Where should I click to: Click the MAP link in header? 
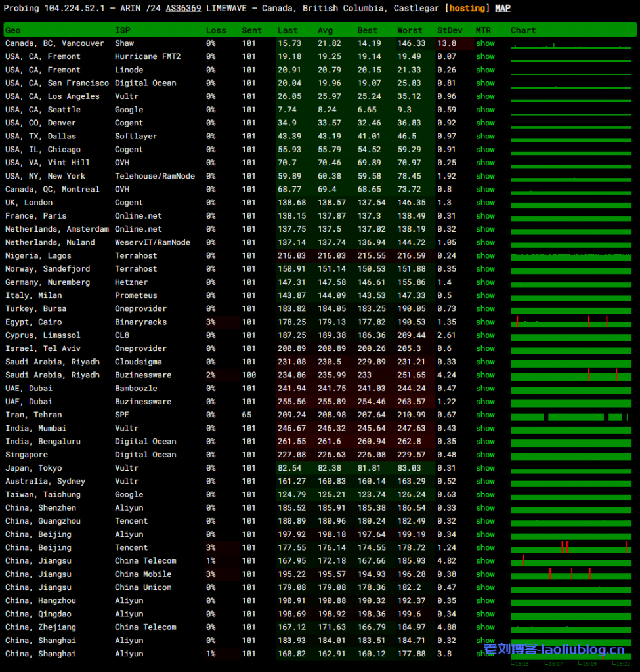(502, 9)
